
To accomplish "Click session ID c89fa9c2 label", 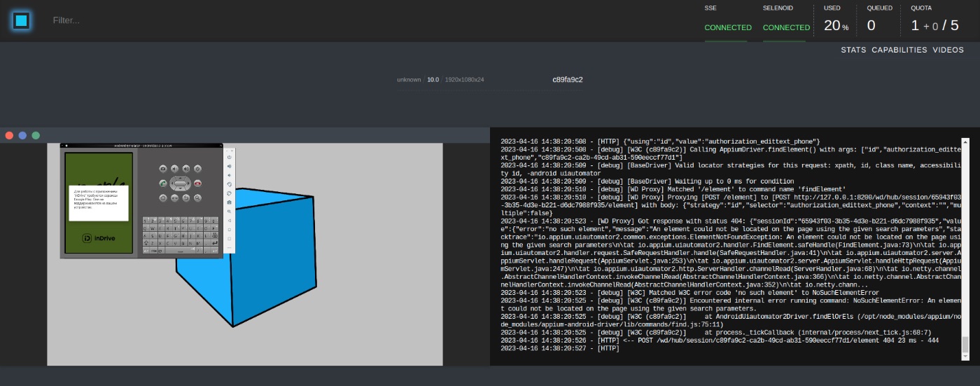I will (568, 79).
